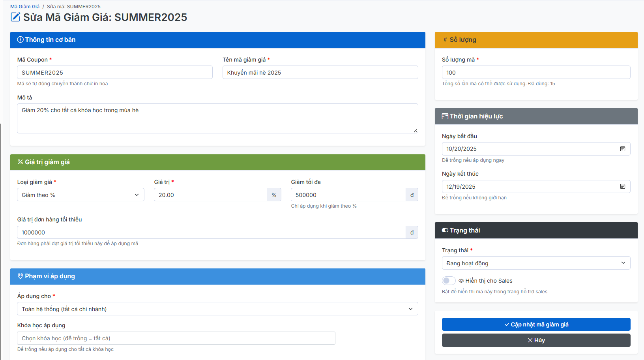
Task: Expand the Trạng thái status dropdown
Action: [x=535, y=263]
